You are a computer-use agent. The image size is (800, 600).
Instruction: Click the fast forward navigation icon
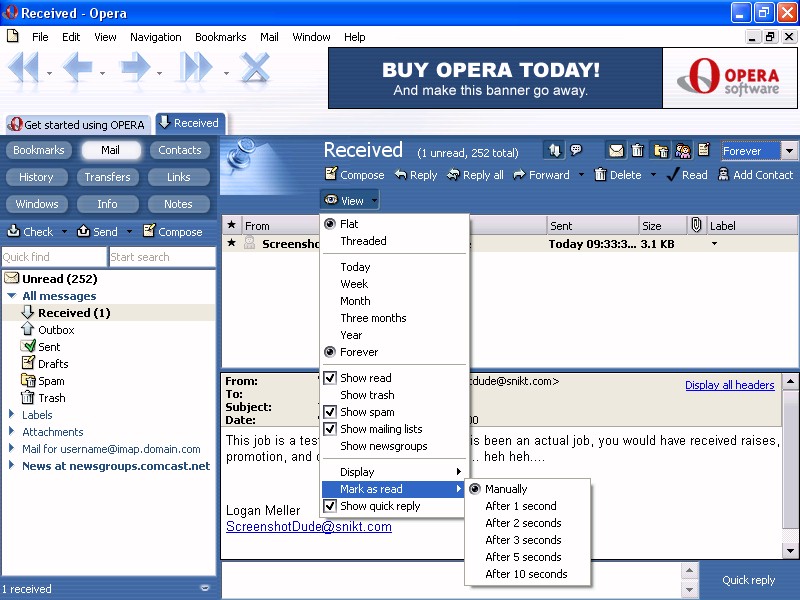[196, 68]
